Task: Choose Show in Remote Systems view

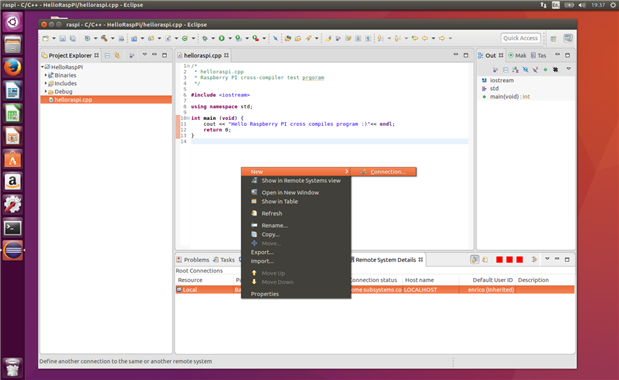Action: point(296,181)
